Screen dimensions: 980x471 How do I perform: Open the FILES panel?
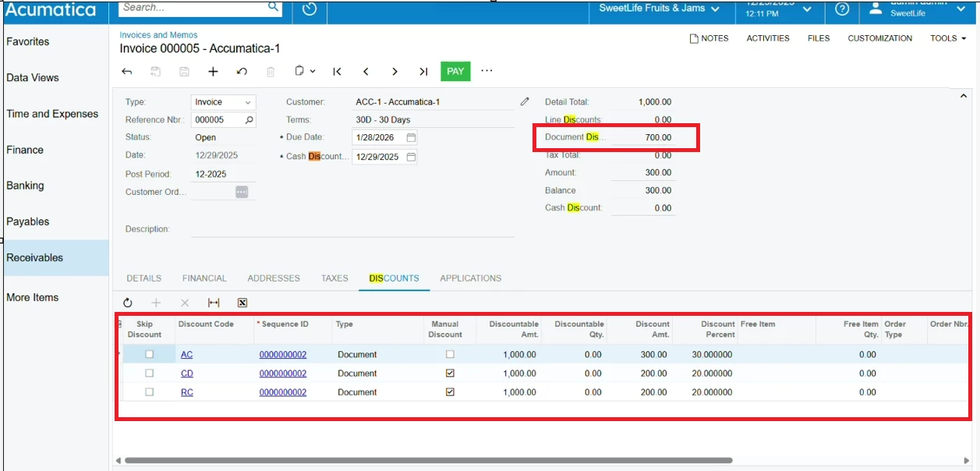click(x=819, y=38)
